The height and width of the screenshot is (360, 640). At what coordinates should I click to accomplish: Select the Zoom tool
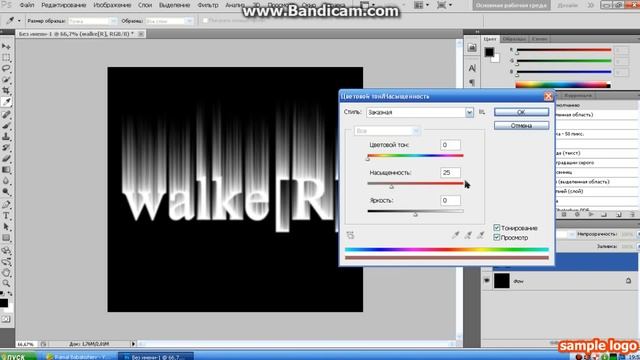point(6,283)
